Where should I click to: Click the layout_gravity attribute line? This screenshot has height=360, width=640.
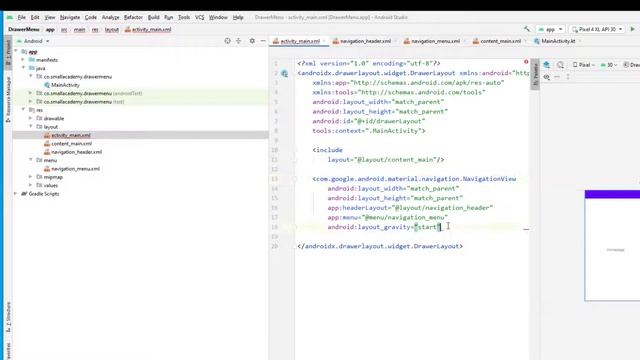point(384,227)
